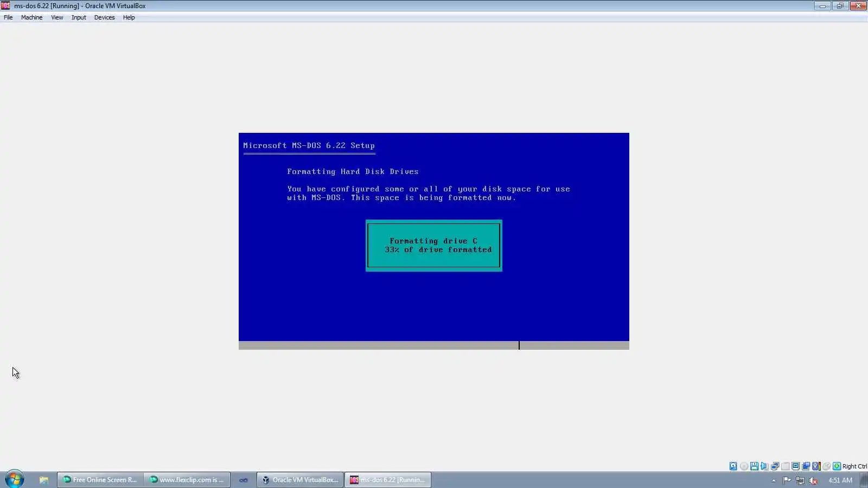Click the network adapter status icon
The image size is (868, 488).
(x=775, y=466)
